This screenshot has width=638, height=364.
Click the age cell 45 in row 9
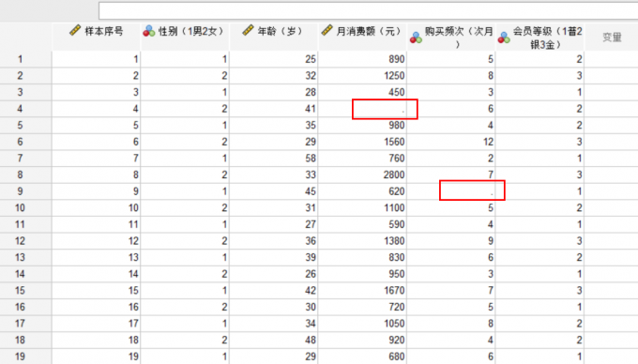click(x=274, y=191)
